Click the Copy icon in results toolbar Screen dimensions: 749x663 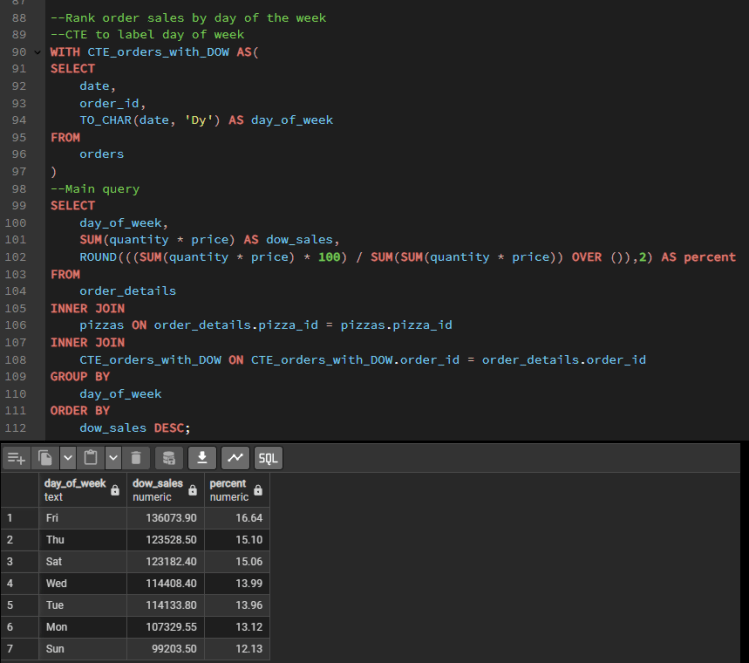pyautogui.click(x=45, y=458)
